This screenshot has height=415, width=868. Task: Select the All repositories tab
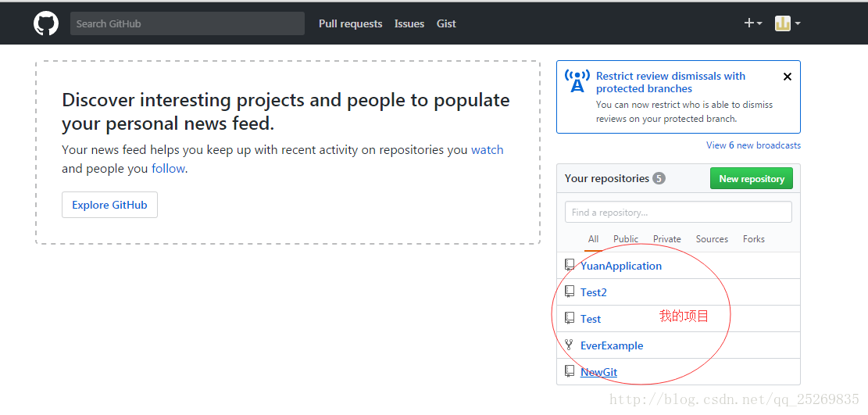click(594, 239)
